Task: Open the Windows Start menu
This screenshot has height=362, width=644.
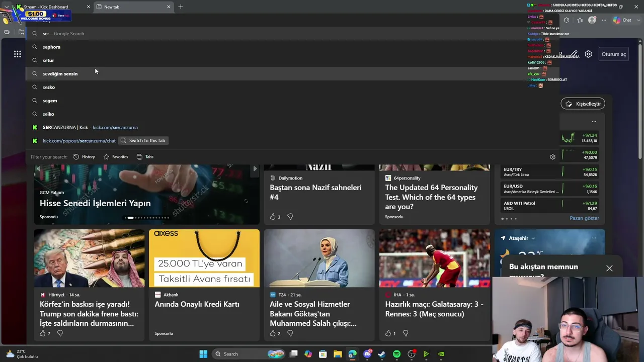Action: click(x=203, y=354)
